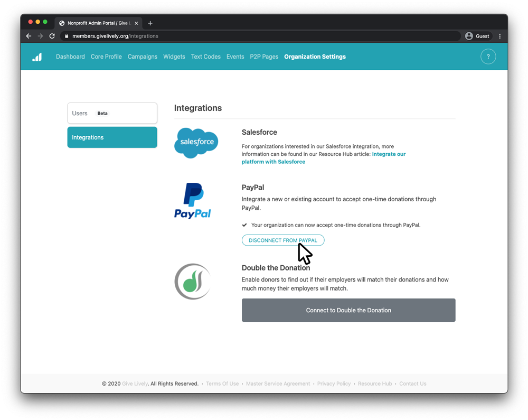Click the Integrations page heading
Screen dimensions: 528x420
click(198, 108)
